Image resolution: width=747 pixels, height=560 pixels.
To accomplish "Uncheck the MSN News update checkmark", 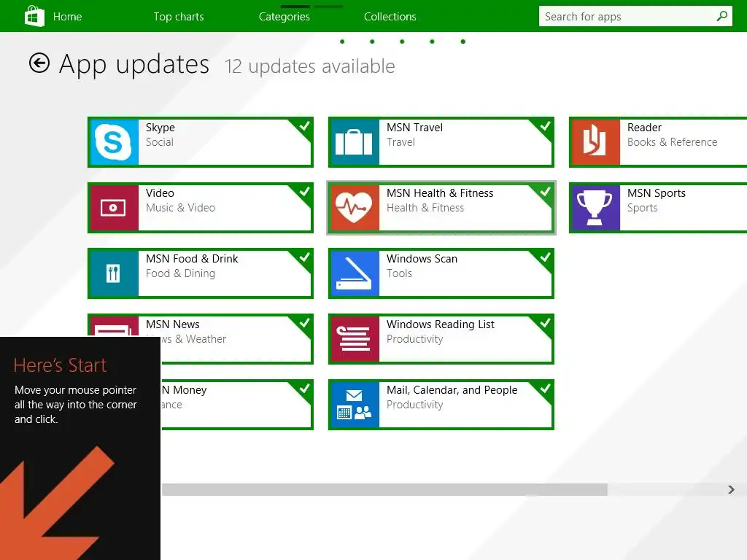I will (x=304, y=323).
